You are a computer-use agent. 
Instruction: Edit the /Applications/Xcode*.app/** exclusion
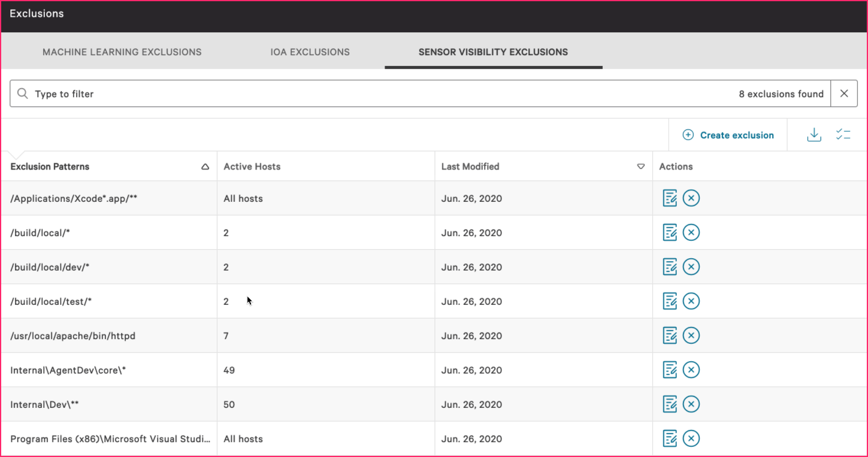[x=670, y=198]
